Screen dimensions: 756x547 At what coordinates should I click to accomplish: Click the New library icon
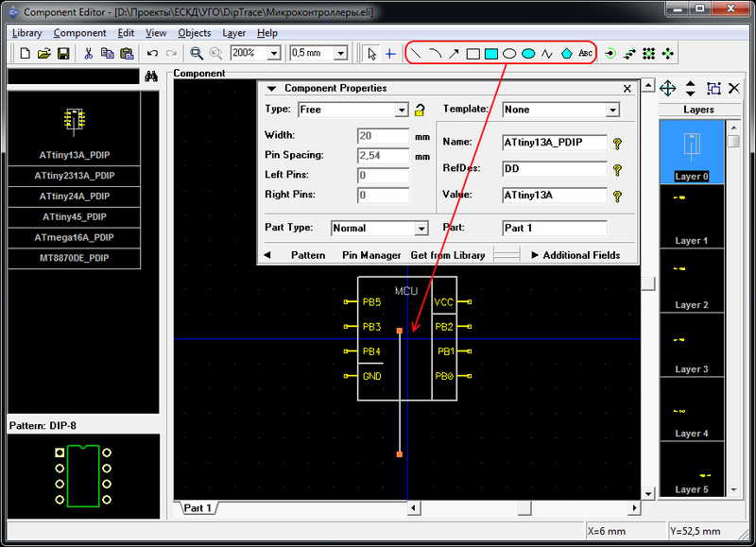pos(26,53)
